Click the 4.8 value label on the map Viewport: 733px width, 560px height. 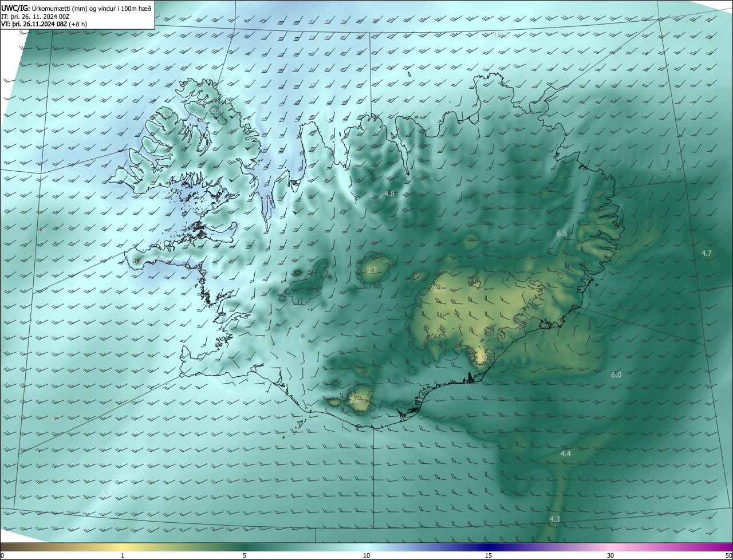coord(389,194)
